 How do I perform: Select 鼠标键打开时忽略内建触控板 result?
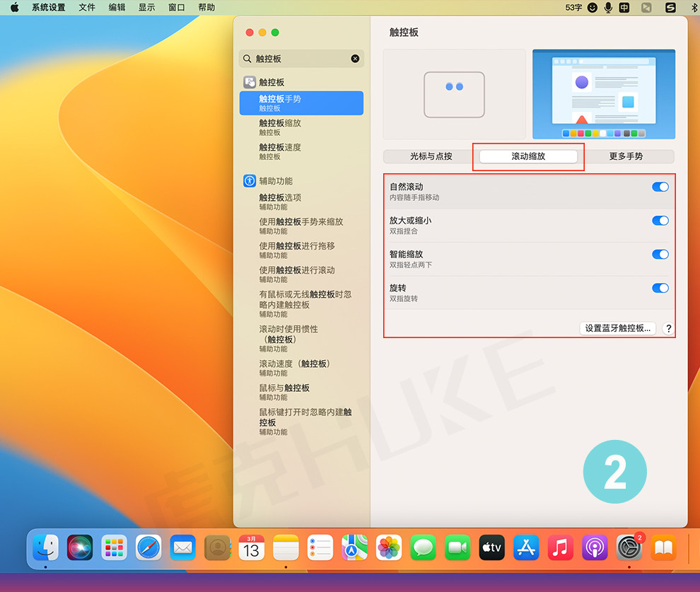[301, 422]
